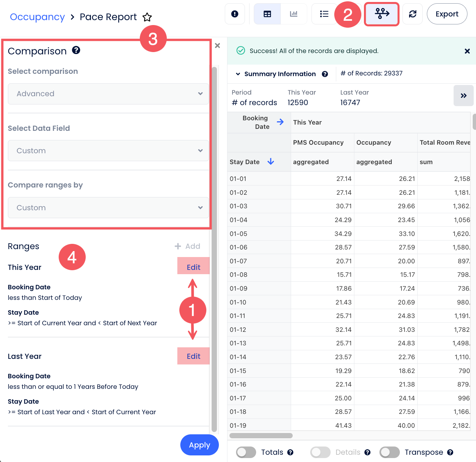The height and width of the screenshot is (462, 476).
Task: Turn on the Transpose toggle
Action: 389,452
